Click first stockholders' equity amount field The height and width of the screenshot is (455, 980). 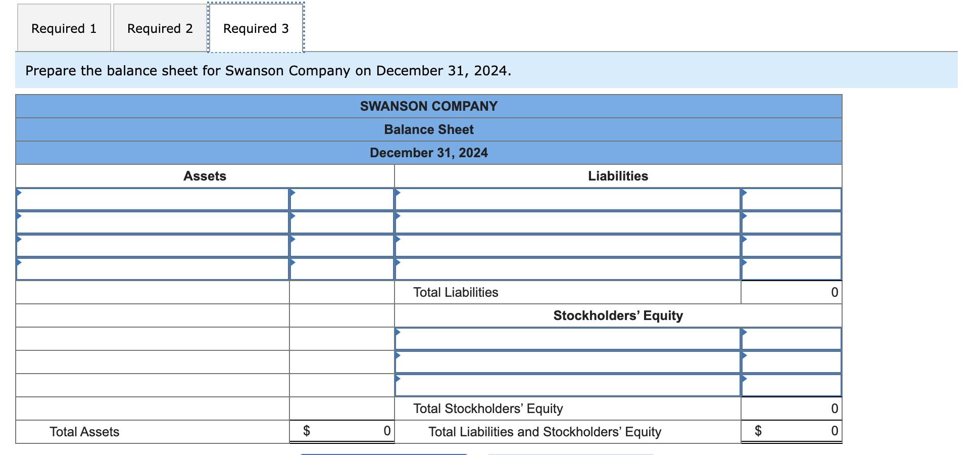pyautogui.click(x=792, y=339)
